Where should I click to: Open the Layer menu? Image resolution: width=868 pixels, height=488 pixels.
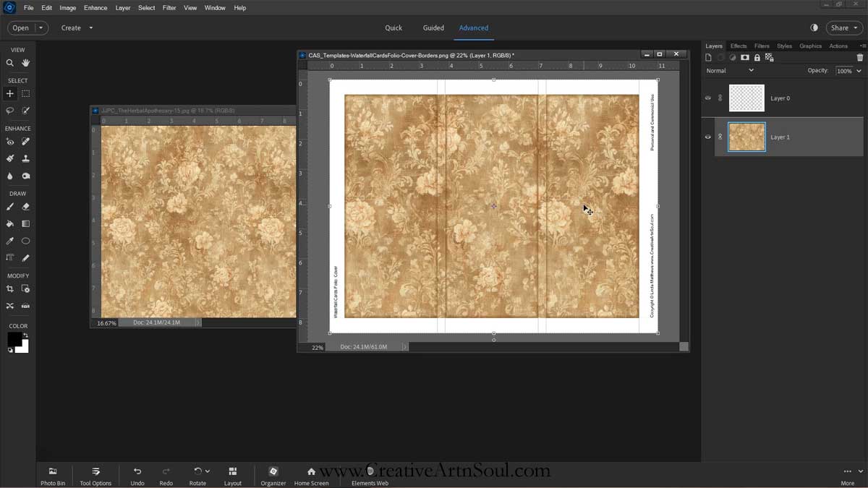[x=123, y=8]
